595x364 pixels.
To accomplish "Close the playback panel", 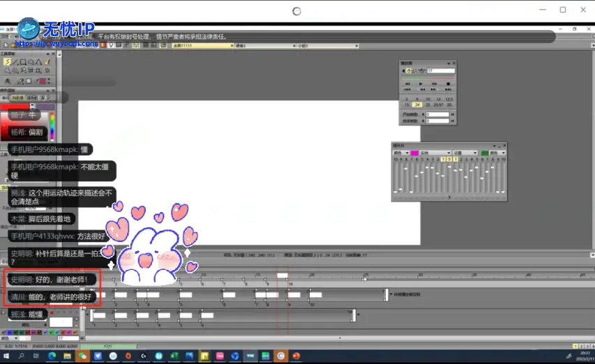I will pyautogui.click(x=453, y=63).
